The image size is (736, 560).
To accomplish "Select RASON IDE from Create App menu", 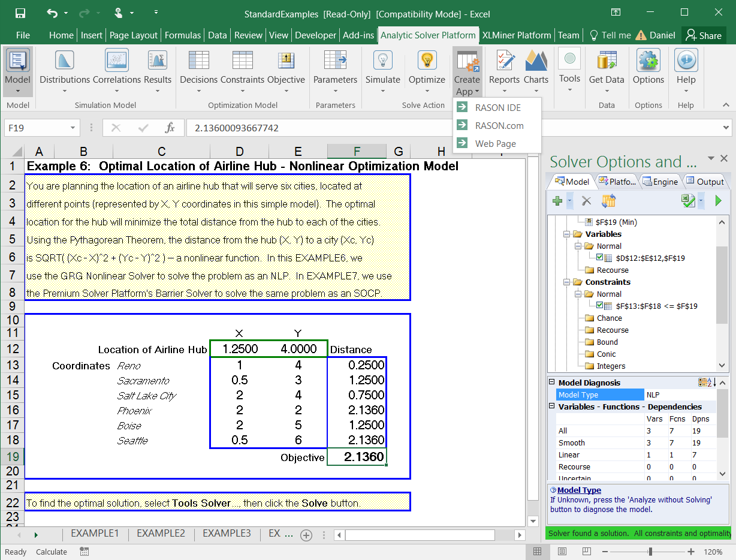I will pyautogui.click(x=497, y=108).
